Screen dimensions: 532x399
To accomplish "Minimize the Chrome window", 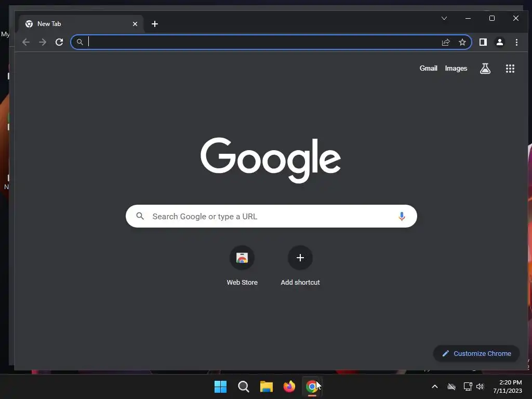I will pos(468,18).
